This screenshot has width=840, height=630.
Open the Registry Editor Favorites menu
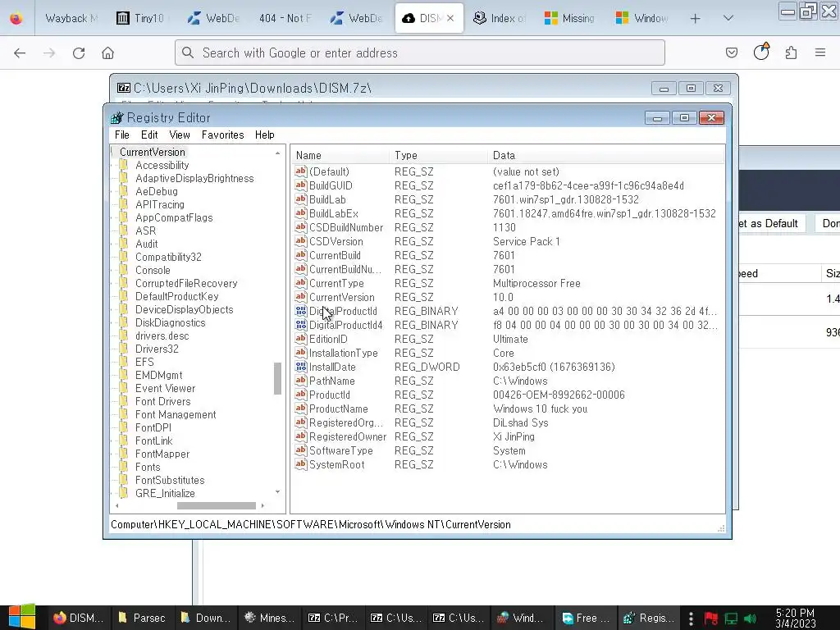[x=223, y=135]
